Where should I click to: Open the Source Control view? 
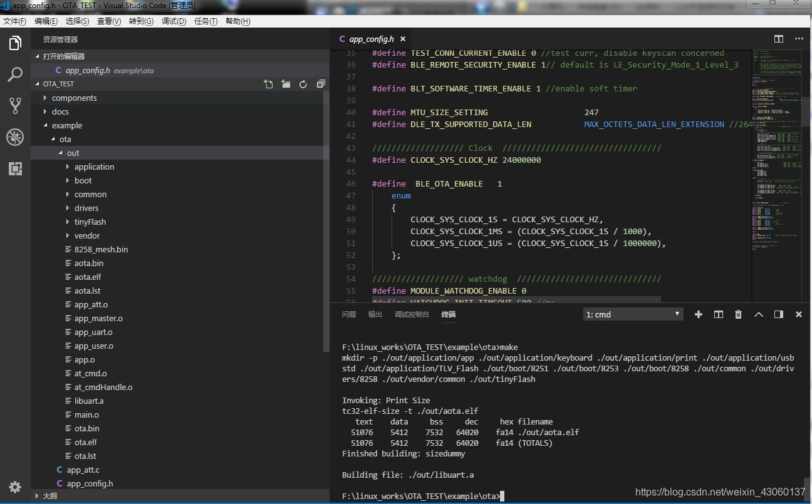[x=15, y=106]
